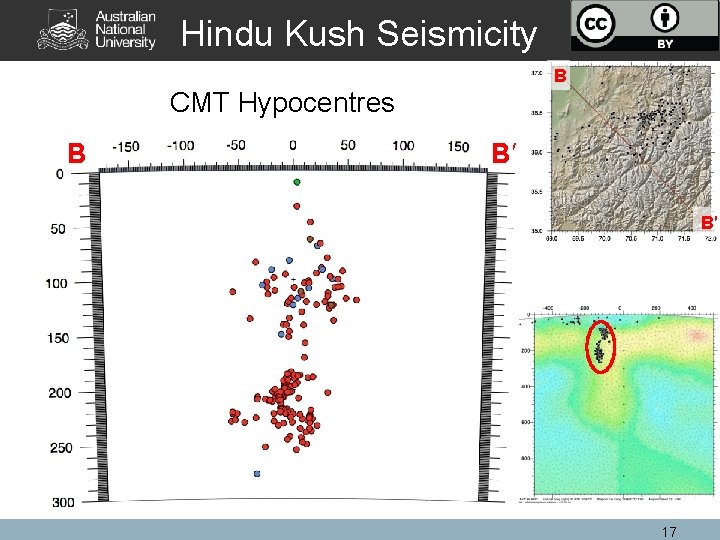Click the Creative Commons CC icon
The image size is (720, 540).
click(596, 23)
